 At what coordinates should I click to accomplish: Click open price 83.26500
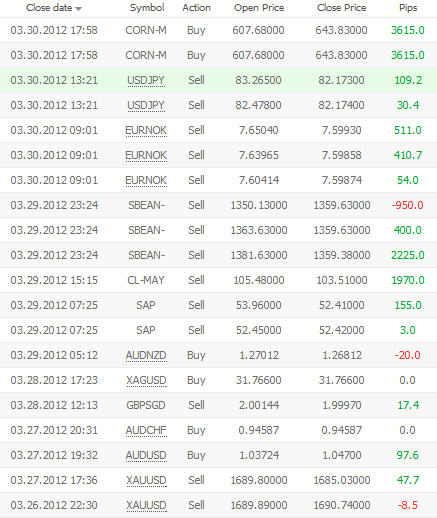[x=258, y=80]
